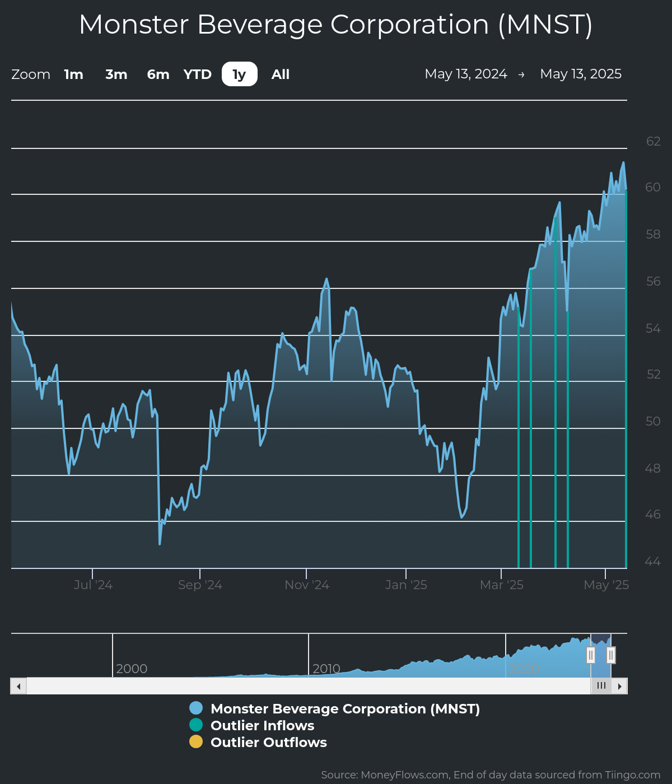Click the May '25 axis label

click(606, 585)
